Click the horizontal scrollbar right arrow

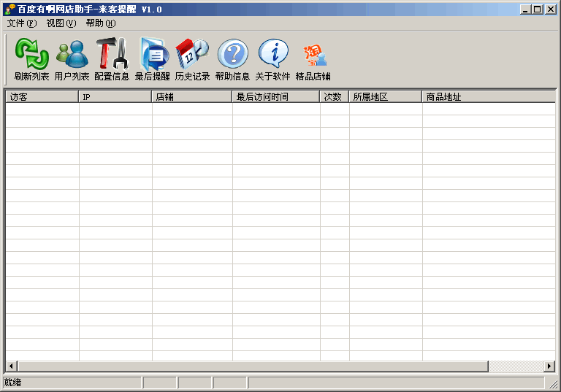[x=549, y=366]
